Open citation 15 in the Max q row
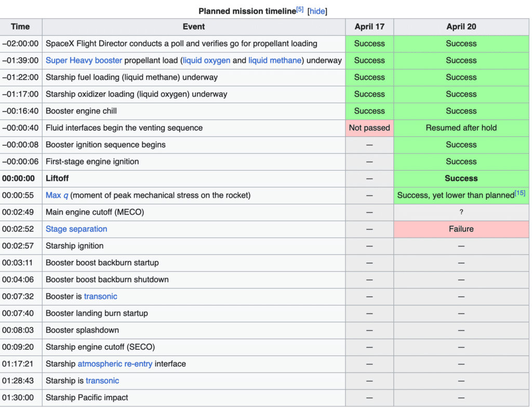Viewport: 532px width, 411px height. pos(520,193)
